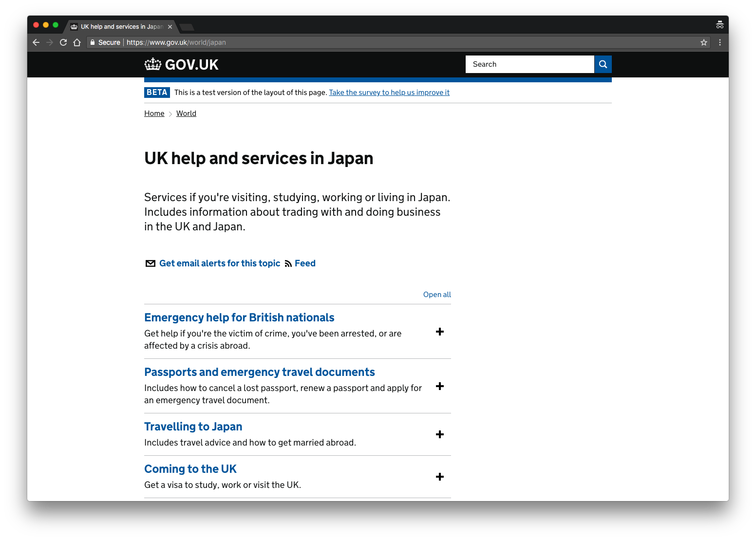Open the Feed link
The height and width of the screenshot is (540, 756).
(305, 263)
